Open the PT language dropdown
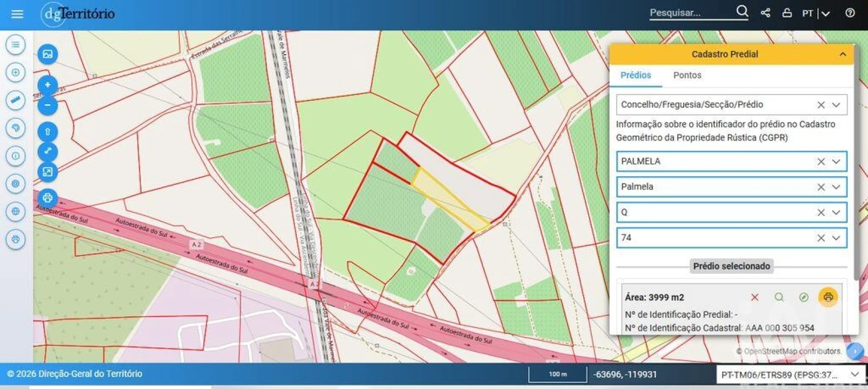This screenshot has height=389, width=868. click(816, 14)
